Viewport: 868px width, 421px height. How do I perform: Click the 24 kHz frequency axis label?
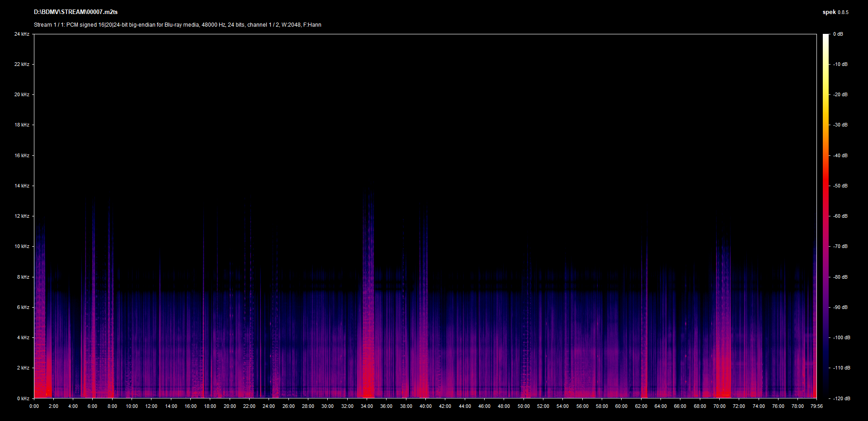22,34
